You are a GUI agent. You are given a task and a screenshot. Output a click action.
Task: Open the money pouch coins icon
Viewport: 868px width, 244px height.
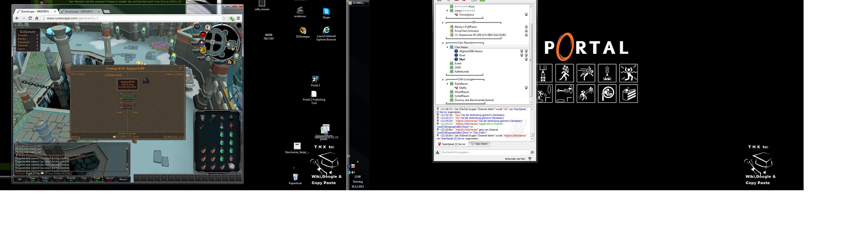pyautogui.click(x=230, y=62)
